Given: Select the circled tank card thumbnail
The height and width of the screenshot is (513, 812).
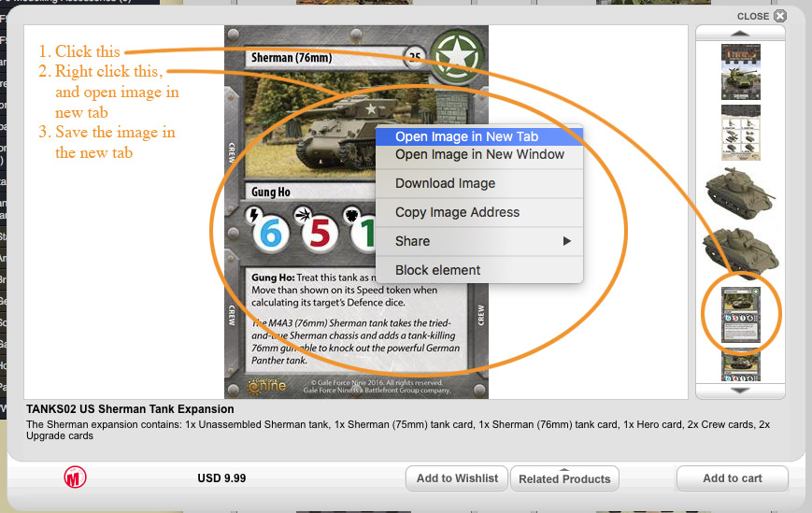Looking at the screenshot, I should point(741,315).
